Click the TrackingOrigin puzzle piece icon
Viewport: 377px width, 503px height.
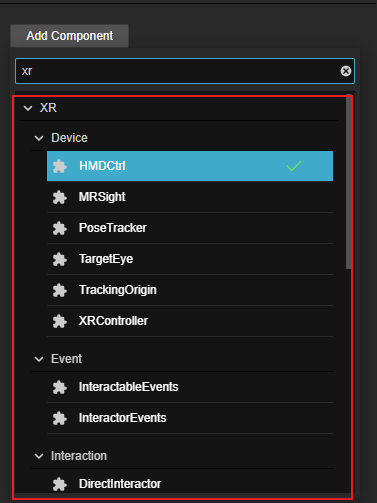(60, 290)
